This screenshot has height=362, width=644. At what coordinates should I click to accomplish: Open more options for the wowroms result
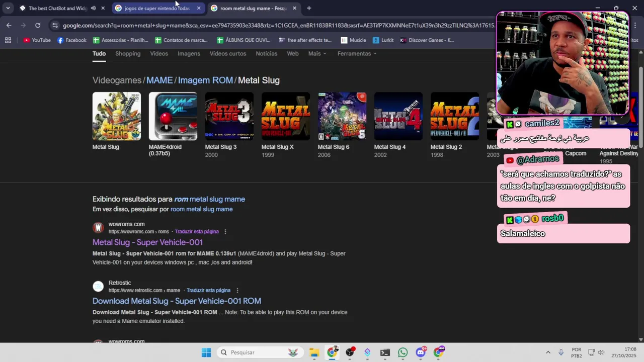pos(225,232)
